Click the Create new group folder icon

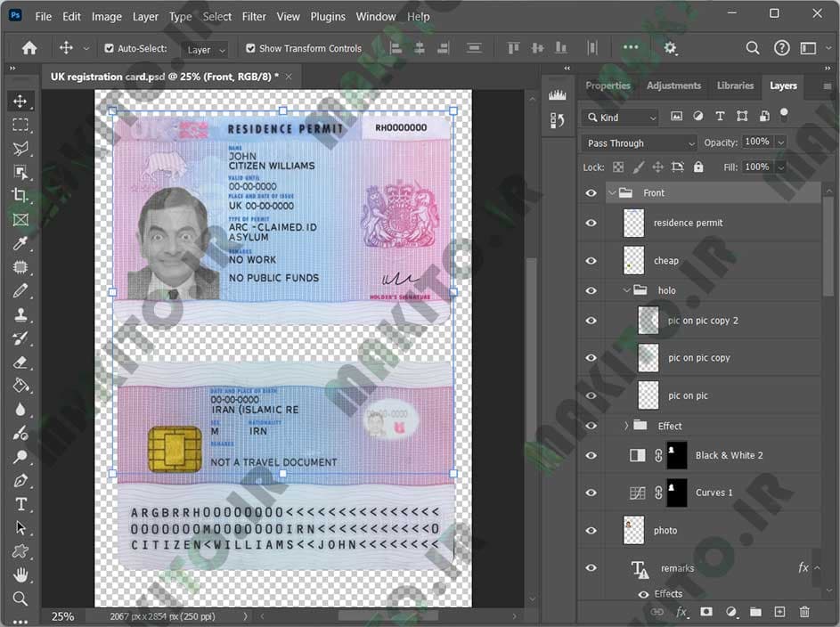point(755,612)
